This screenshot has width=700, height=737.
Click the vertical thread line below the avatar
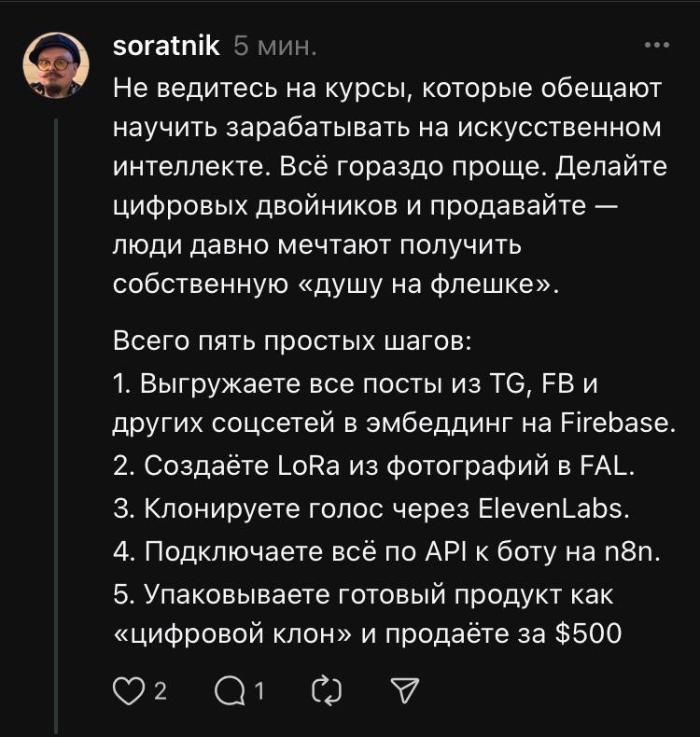56,420
